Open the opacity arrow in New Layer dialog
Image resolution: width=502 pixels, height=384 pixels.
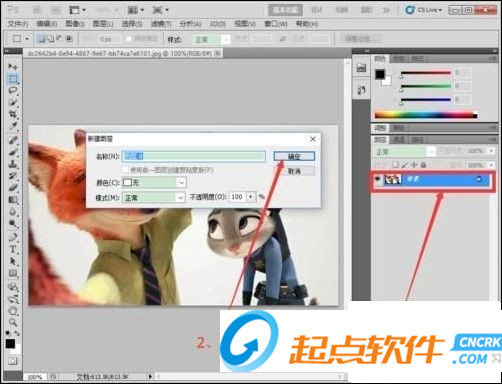(251, 197)
